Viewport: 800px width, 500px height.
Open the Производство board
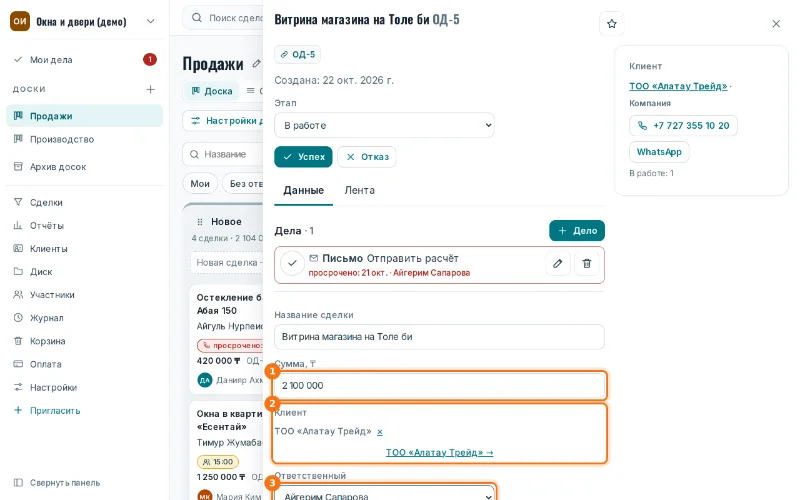click(x=84, y=139)
